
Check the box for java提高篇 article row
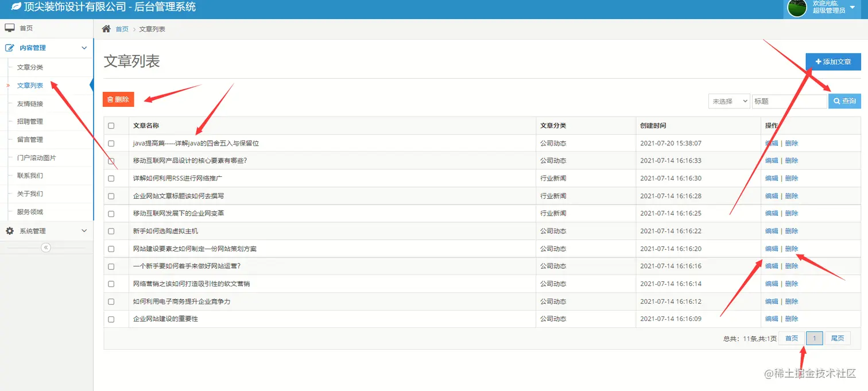coord(111,144)
